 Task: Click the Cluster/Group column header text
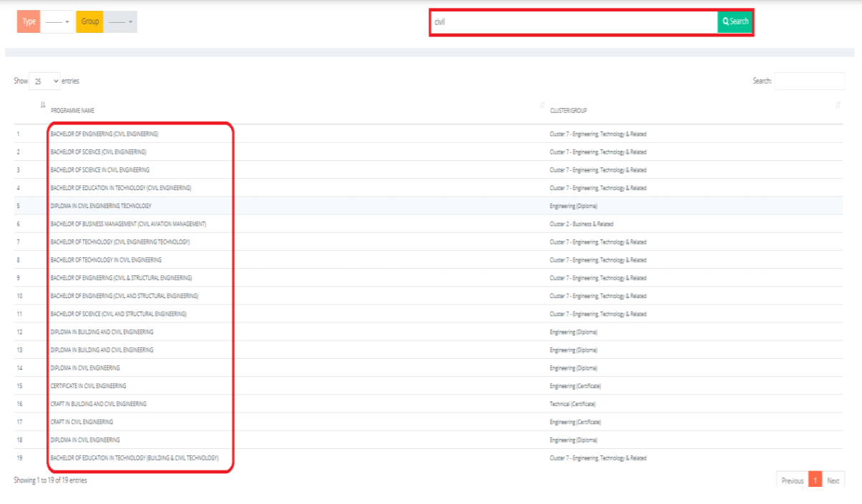(x=569, y=111)
